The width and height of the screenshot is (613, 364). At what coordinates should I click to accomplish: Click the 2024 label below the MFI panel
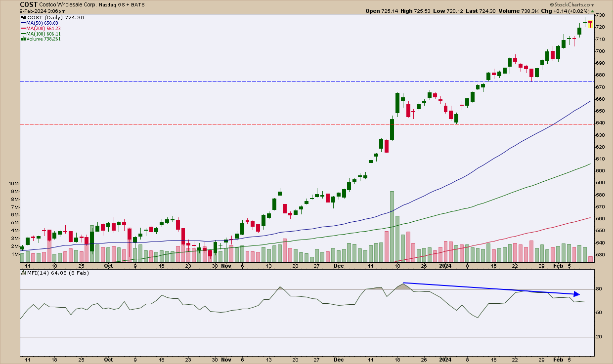pos(444,361)
